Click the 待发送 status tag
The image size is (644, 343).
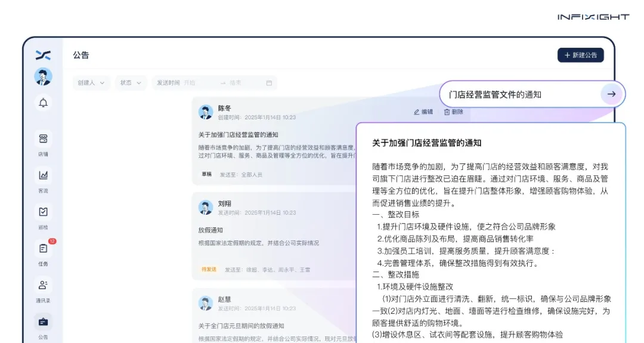click(x=209, y=270)
